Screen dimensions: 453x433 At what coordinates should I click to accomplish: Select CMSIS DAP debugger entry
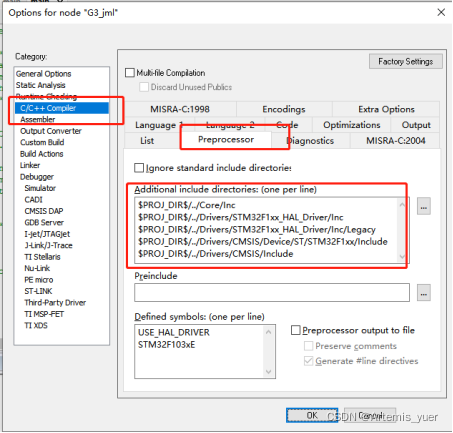[x=44, y=211]
